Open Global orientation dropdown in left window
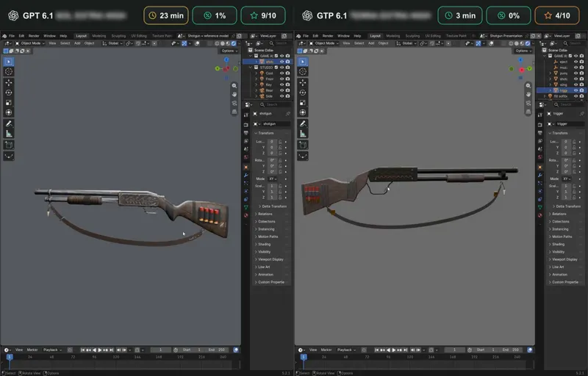 pyautogui.click(x=112, y=43)
